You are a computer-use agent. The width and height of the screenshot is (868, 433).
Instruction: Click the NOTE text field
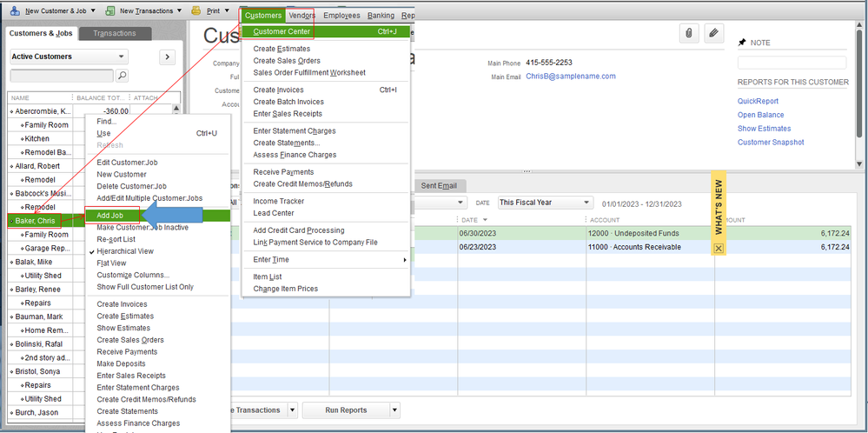coord(792,63)
